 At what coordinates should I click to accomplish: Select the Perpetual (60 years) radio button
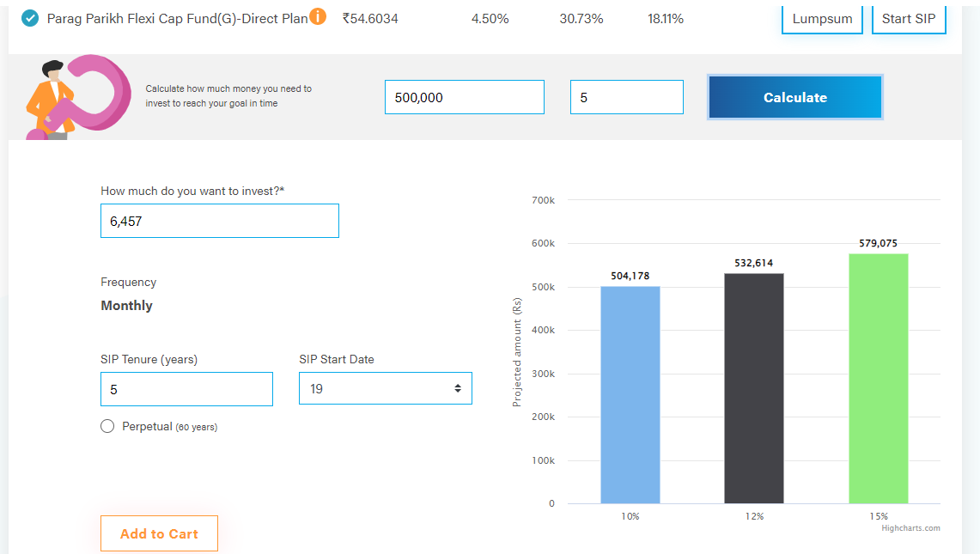(x=107, y=426)
